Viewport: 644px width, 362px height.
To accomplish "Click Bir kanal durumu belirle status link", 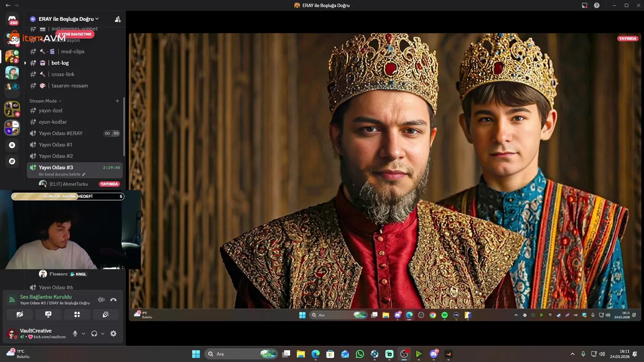I will tap(62, 174).
